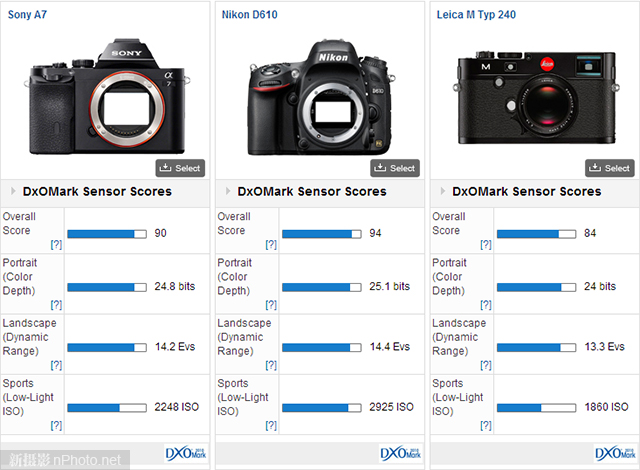Select the Leica M value 1860 ISO

[x=606, y=407]
